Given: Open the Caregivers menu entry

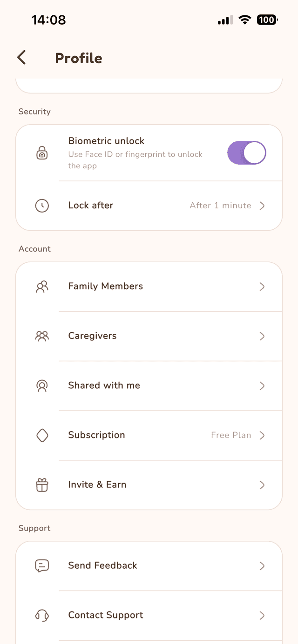Looking at the screenshot, I should pyautogui.click(x=92, y=336).
